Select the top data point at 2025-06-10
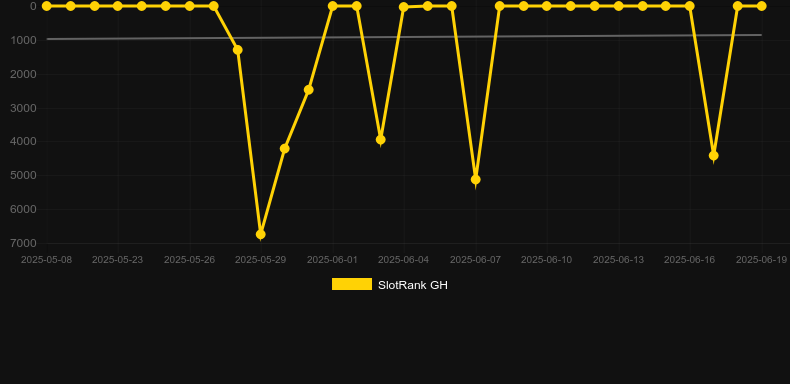The height and width of the screenshot is (384, 790). coord(547,6)
